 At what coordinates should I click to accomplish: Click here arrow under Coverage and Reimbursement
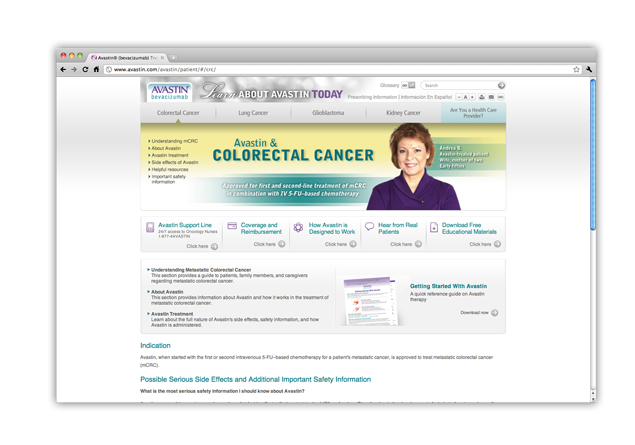[281, 244]
